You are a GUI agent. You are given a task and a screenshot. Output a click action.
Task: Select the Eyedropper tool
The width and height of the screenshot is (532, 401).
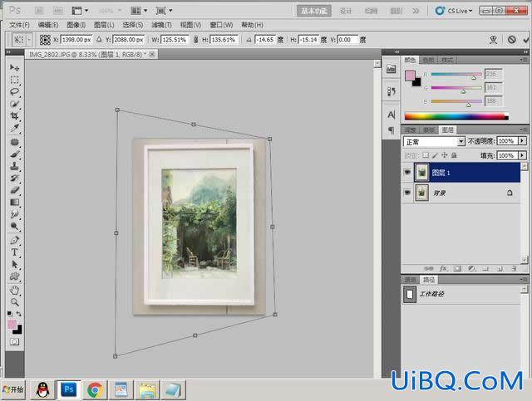[x=14, y=128]
